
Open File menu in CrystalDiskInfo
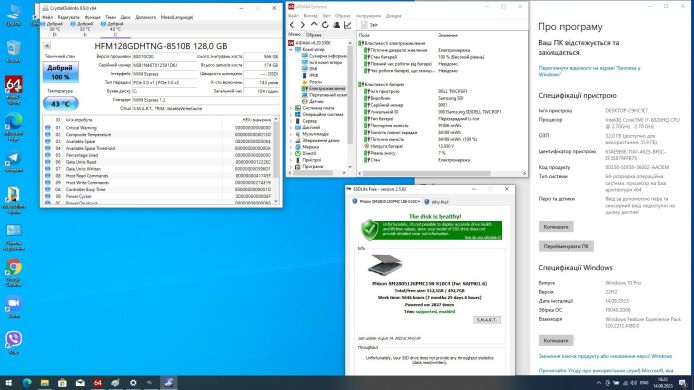click(x=47, y=17)
